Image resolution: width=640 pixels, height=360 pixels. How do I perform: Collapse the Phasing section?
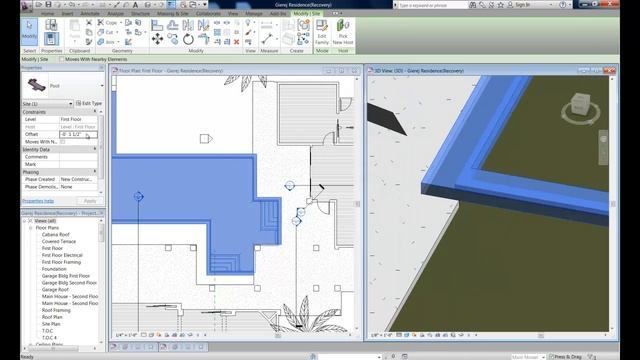(x=95, y=172)
